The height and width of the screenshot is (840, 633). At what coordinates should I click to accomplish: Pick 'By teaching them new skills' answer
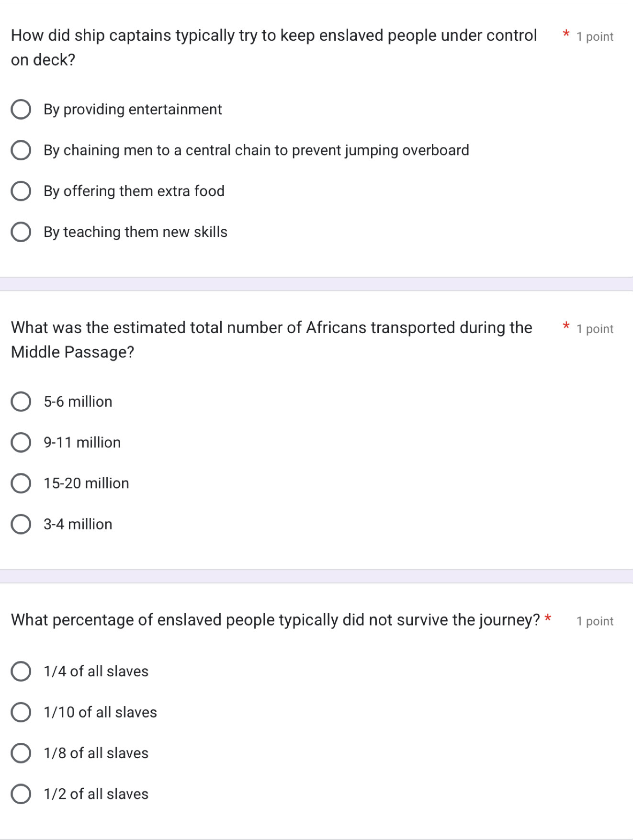pos(21,232)
